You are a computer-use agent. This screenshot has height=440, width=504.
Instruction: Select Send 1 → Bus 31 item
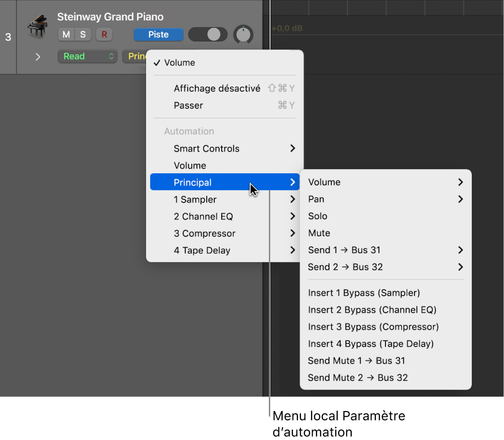click(344, 250)
